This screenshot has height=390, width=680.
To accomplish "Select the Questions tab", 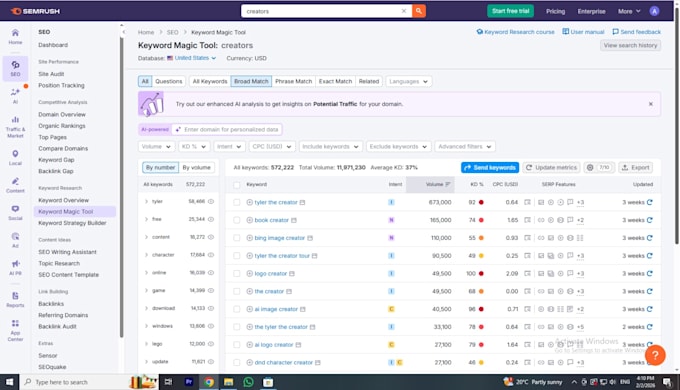I will click(169, 82).
